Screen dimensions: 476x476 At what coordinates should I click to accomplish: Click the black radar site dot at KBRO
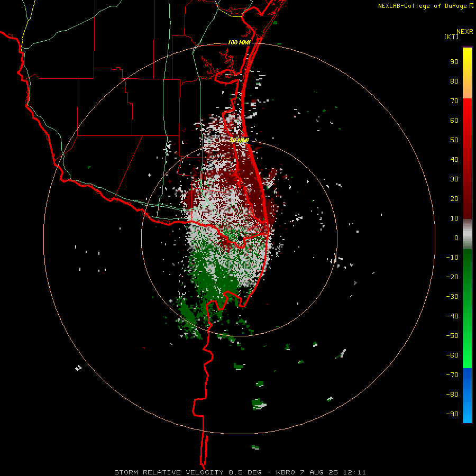point(240,239)
